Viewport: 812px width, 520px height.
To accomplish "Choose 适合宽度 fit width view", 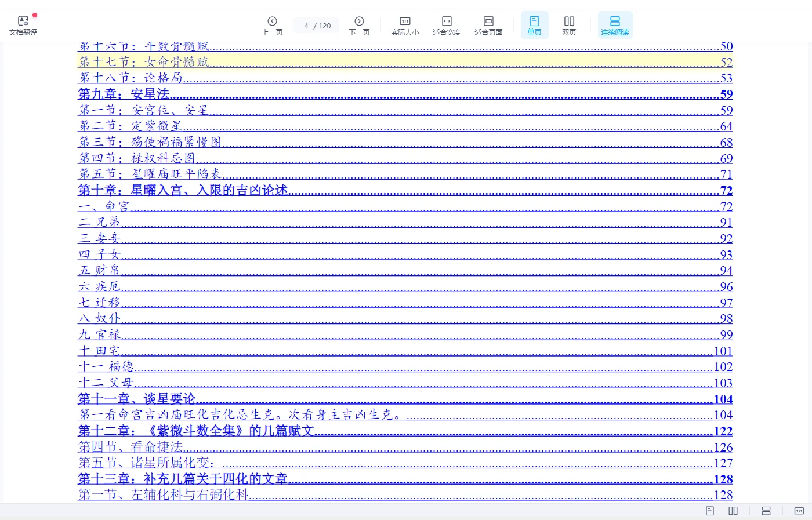I will pyautogui.click(x=447, y=26).
